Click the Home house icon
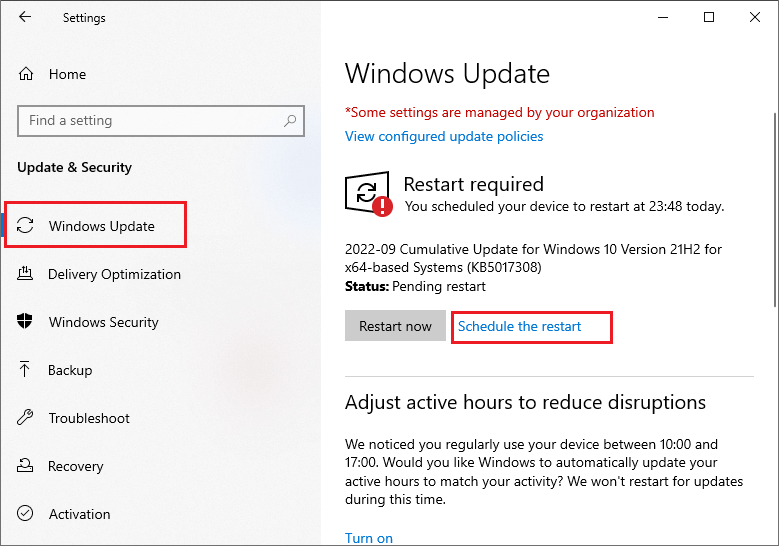Screen dimensions: 779x546 [26, 74]
